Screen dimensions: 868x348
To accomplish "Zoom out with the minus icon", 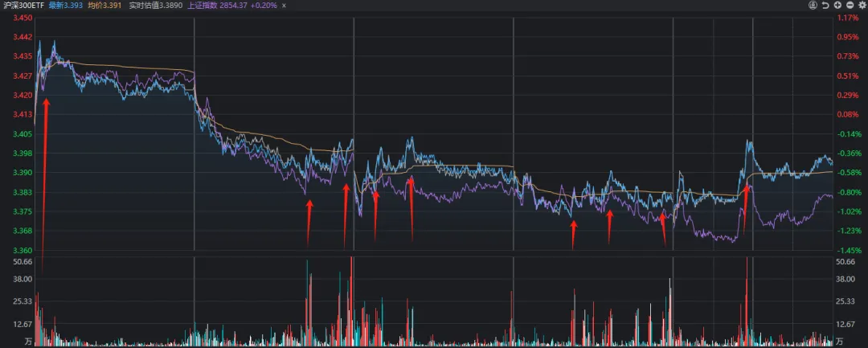I will point(850,6).
